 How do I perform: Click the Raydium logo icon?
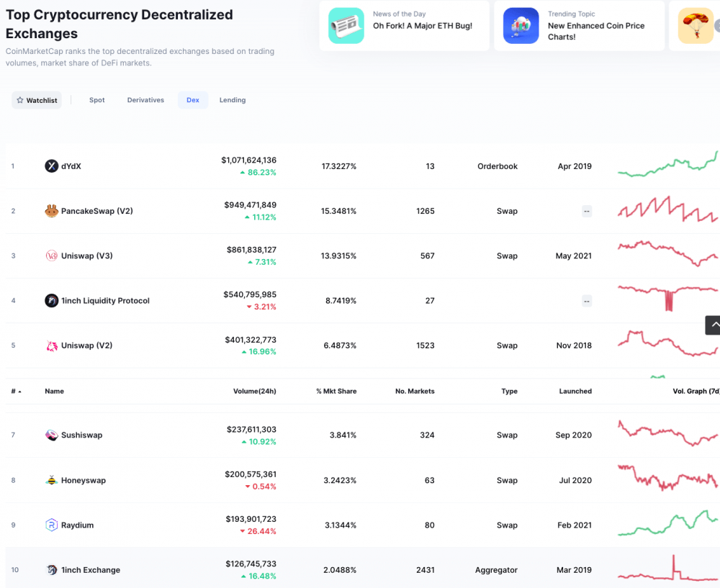(51, 525)
